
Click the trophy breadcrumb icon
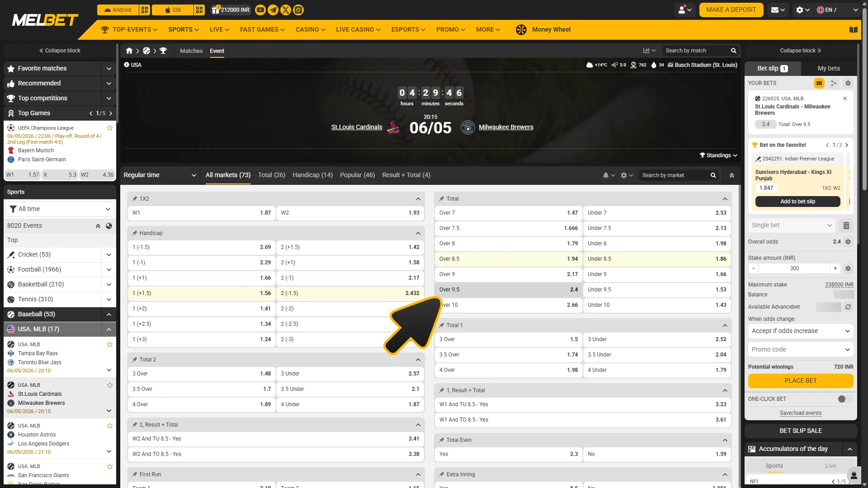pyautogui.click(x=163, y=51)
